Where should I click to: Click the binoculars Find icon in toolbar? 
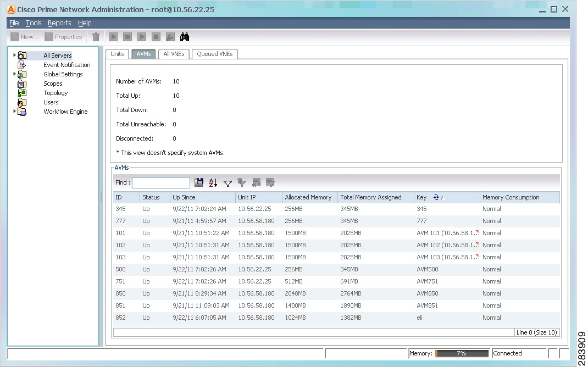tap(185, 37)
